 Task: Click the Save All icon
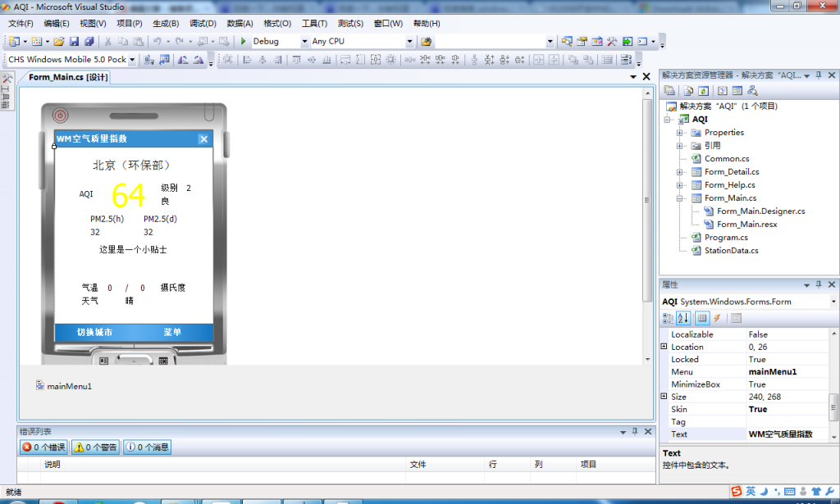[89, 41]
